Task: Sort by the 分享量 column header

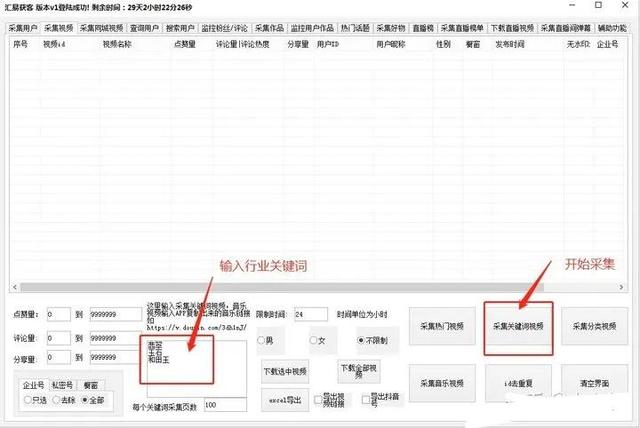Action: coord(298,44)
